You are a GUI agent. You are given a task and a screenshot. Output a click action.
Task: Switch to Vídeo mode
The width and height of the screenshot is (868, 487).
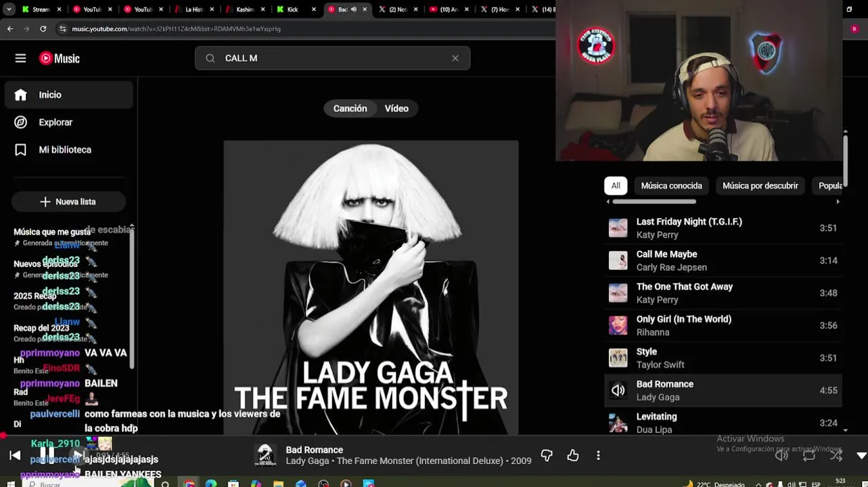[x=396, y=108]
